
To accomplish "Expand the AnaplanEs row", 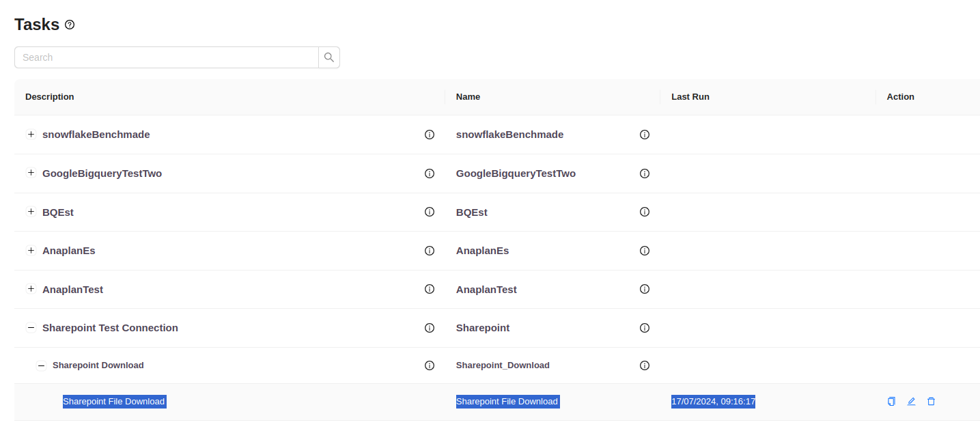I will click(31, 251).
